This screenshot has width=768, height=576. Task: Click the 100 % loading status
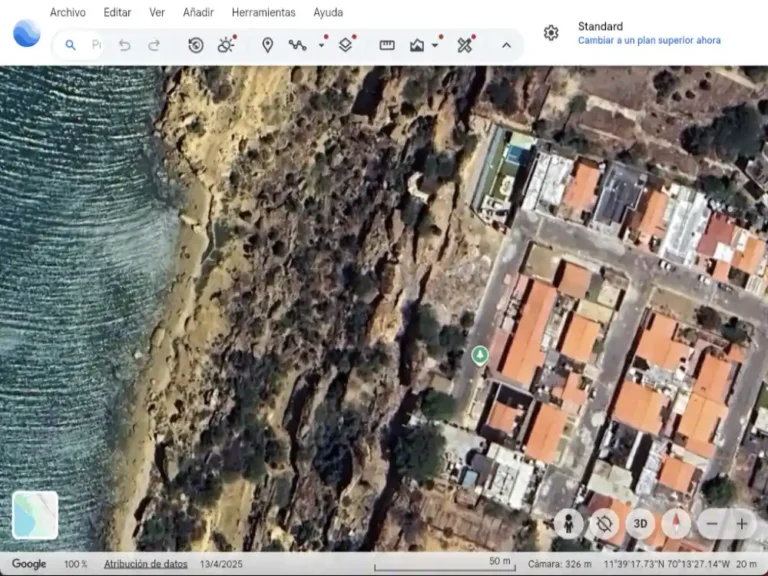[75, 564]
